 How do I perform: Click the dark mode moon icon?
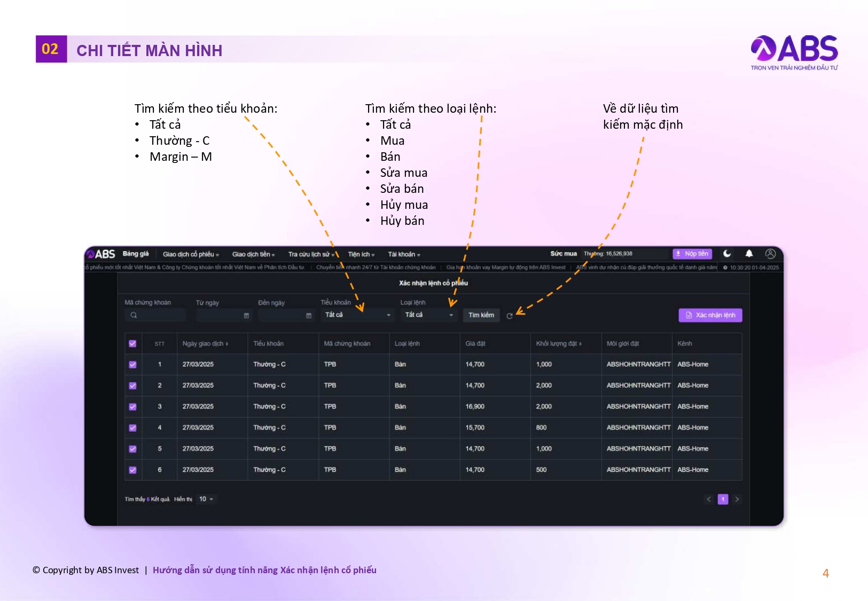click(727, 254)
